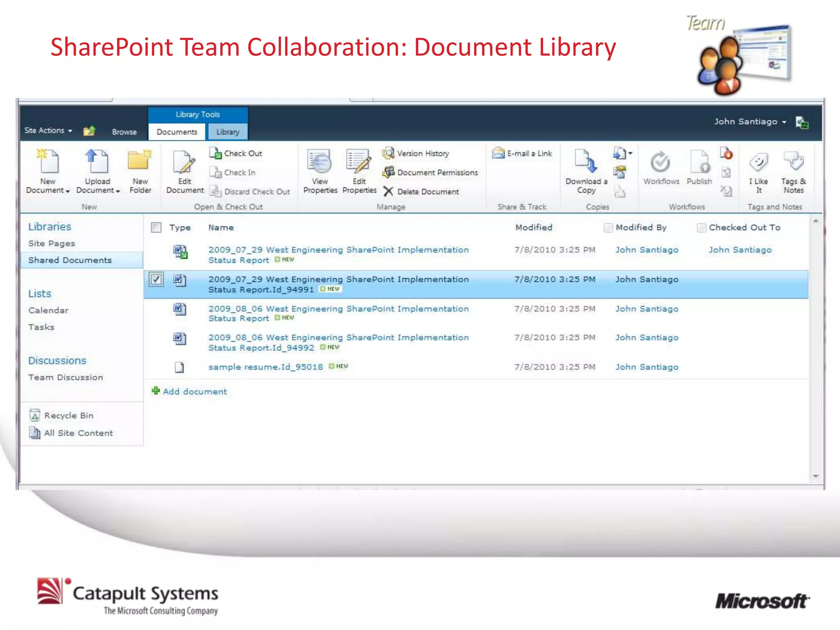Open the Discussions heading link
Viewport: 840px width, 630px height.
click(57, 361)
